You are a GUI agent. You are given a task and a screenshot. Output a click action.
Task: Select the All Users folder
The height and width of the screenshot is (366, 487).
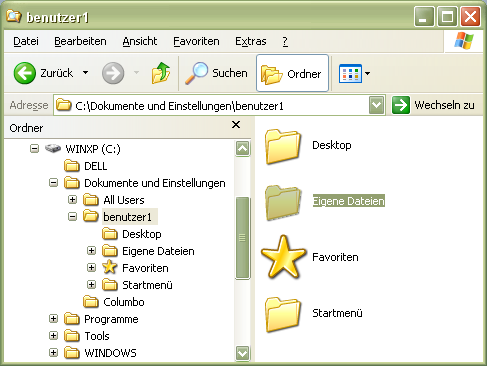click(114, 200)
